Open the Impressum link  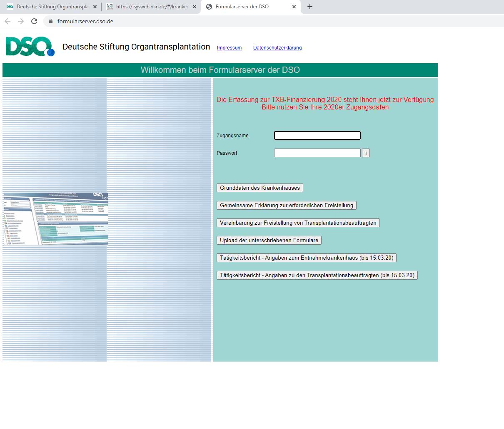point(229,48)
